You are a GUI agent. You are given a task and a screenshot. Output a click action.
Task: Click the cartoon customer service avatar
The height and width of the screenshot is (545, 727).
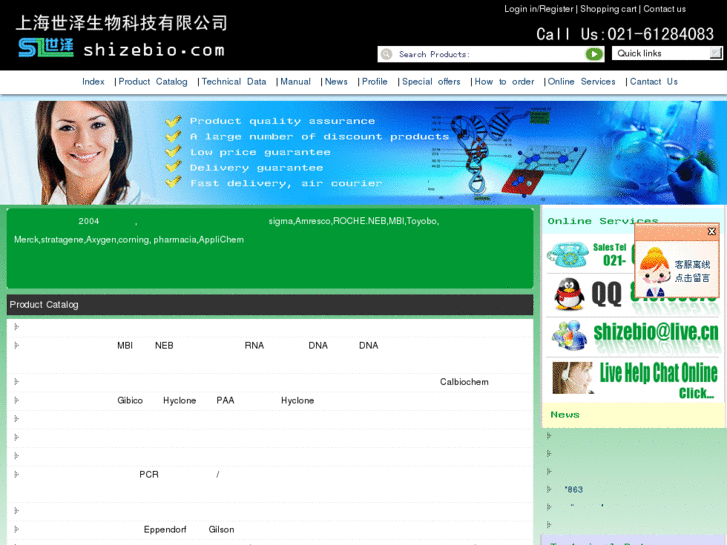(654, 272)
